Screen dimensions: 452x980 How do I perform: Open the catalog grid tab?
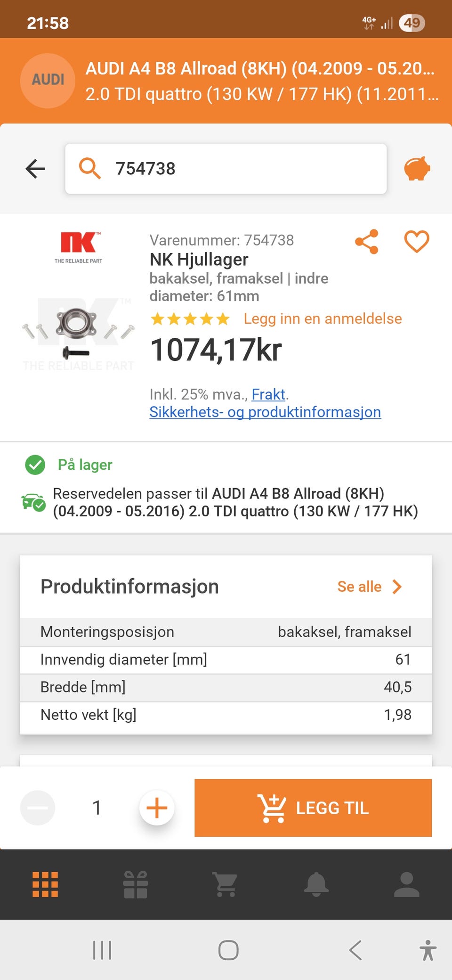tap(45, 884)
